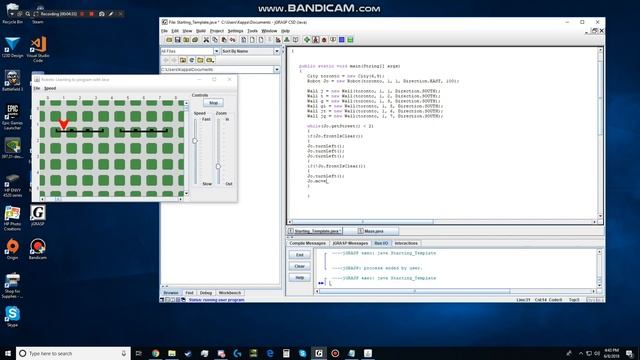
Task: Open the Skype desktop shortcut
Action: point(12,316)
